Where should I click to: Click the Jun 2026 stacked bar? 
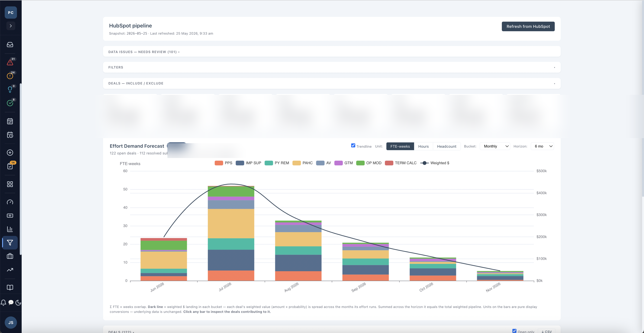click(164, 259)
